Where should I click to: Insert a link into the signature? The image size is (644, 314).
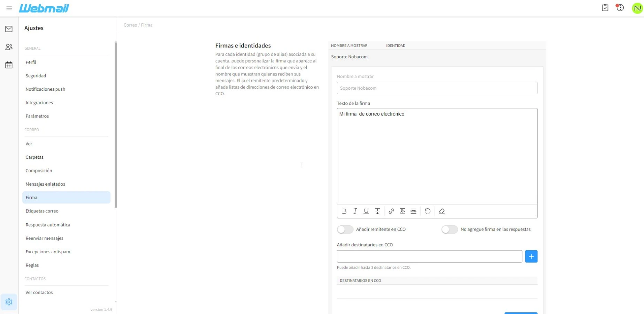point(391,211)
